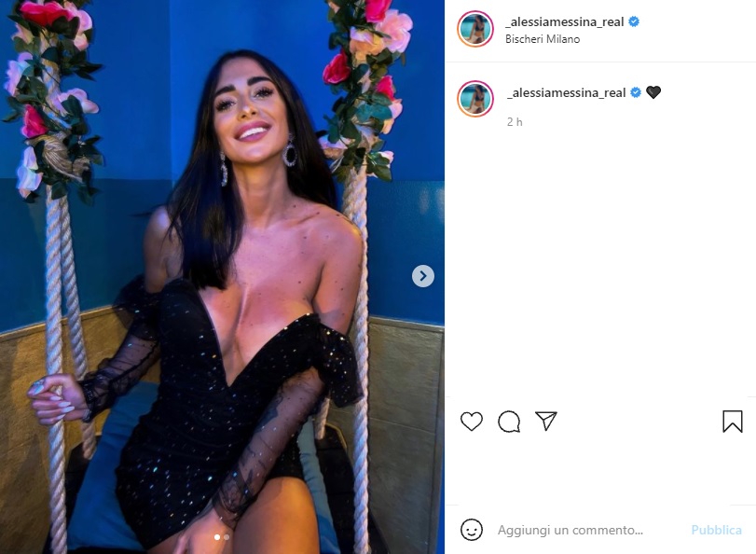This screenshot has width=756, height=554.
Task: Open emoji picker smiley icon
Action: coord(471,530)
